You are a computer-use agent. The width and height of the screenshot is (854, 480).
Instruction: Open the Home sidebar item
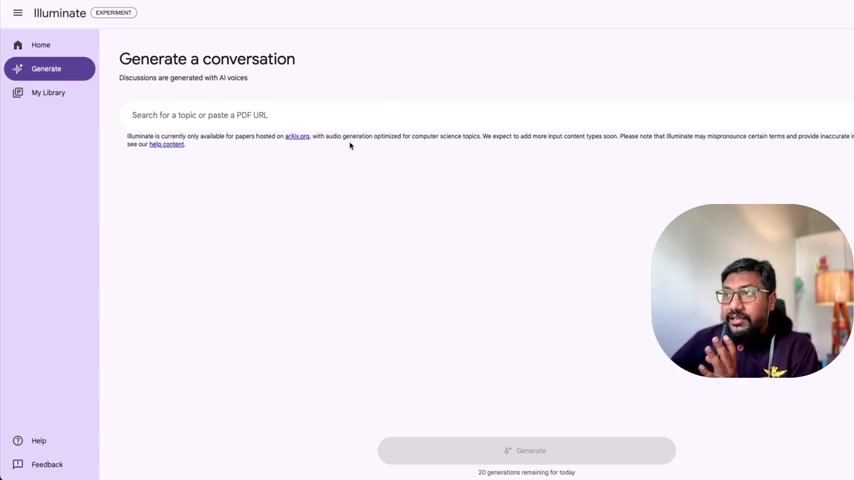click(x=50, y=45)
